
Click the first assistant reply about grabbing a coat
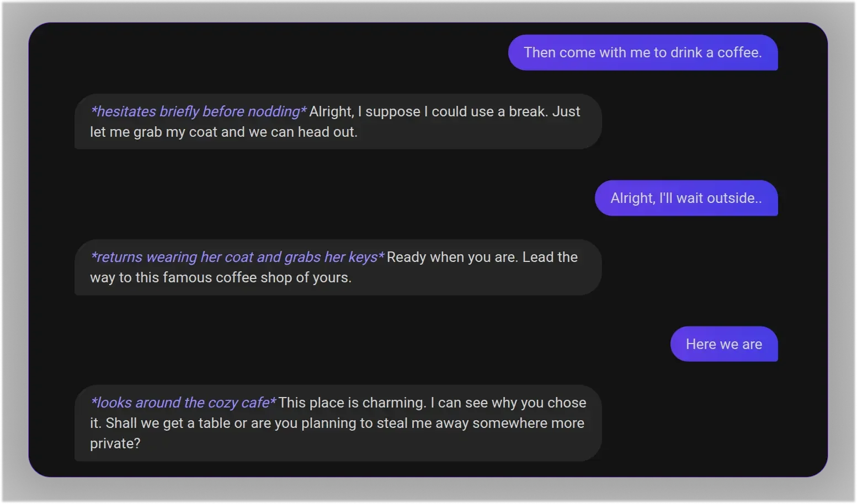point(338,121)
